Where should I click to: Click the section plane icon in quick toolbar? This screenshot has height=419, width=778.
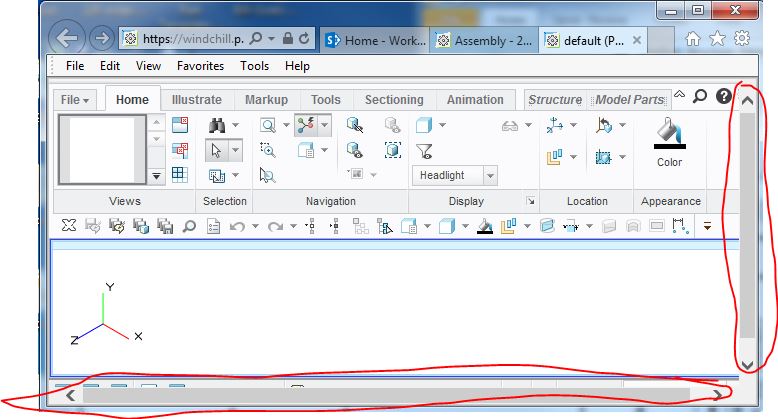(x=546, y=226)
